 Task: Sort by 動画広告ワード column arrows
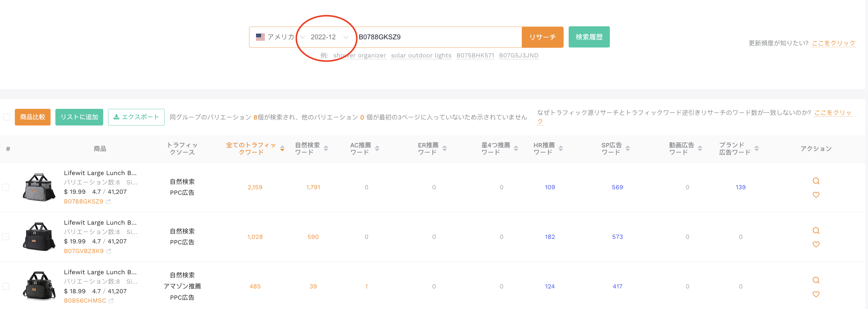[700, 148]
